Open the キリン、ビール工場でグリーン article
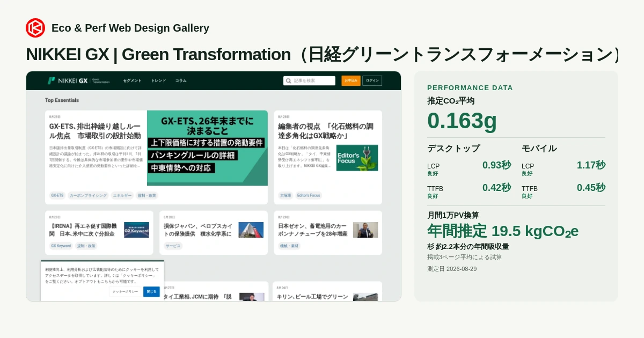The width and height of the screenshot is (644, 338). (x=313, y=297)
